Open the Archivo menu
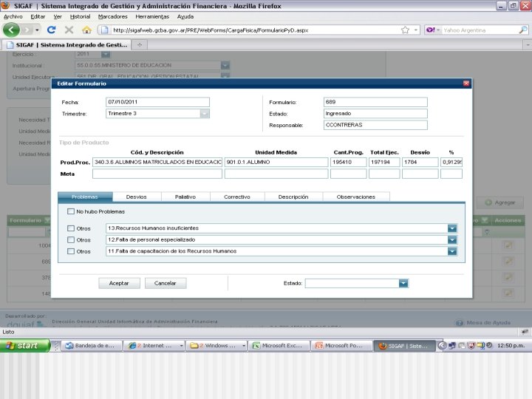Screen dimensions: 532x399 point(13,16)
